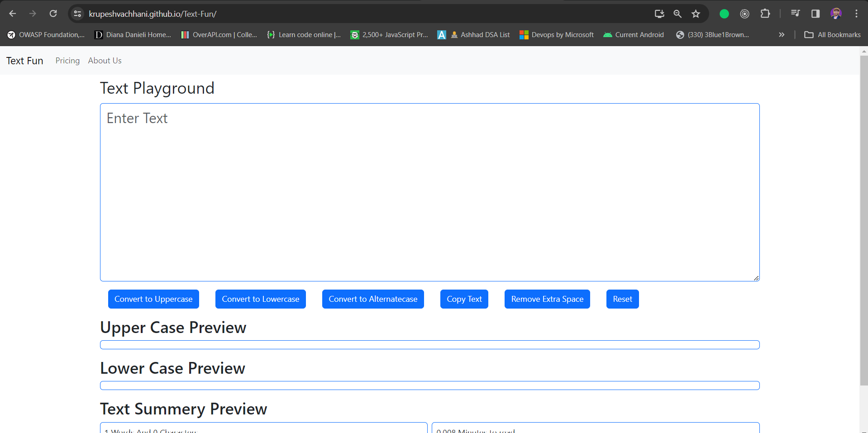Open the user profile avatar
Screen dimensions: 868x433
click(836, 14)
